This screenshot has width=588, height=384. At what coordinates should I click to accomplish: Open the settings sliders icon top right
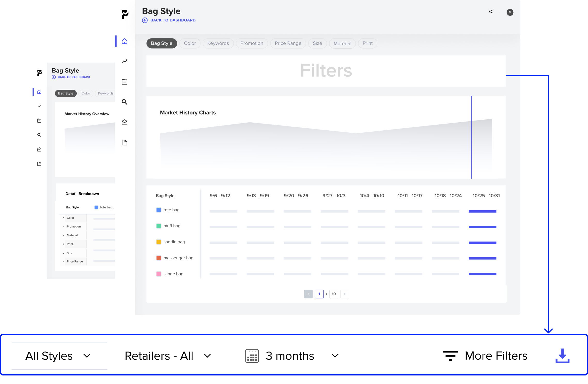click(491, 11)
